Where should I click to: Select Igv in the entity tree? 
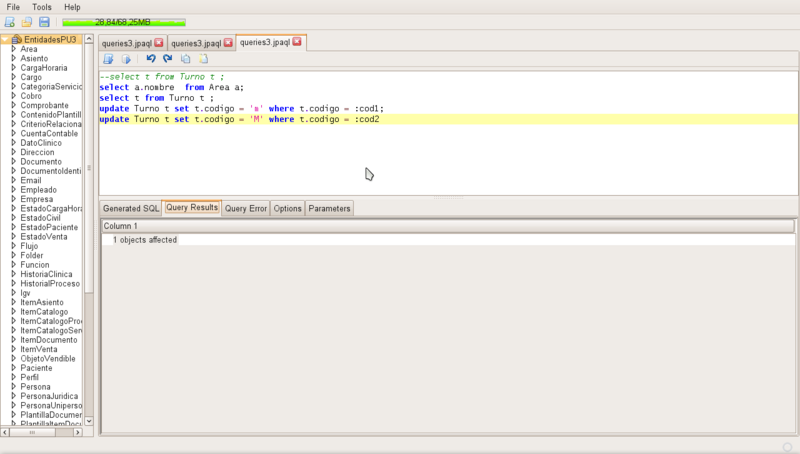coord(26,293)
